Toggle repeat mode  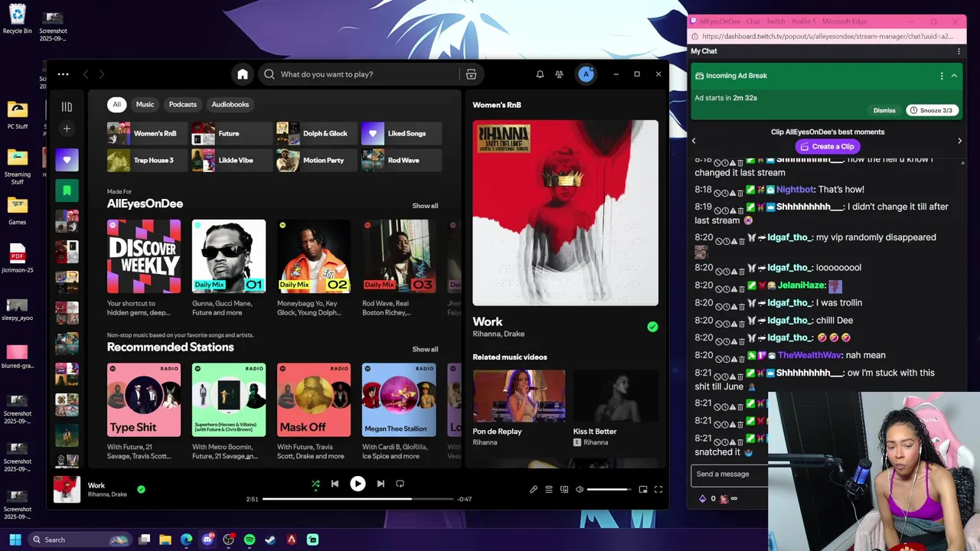[400, 484]
